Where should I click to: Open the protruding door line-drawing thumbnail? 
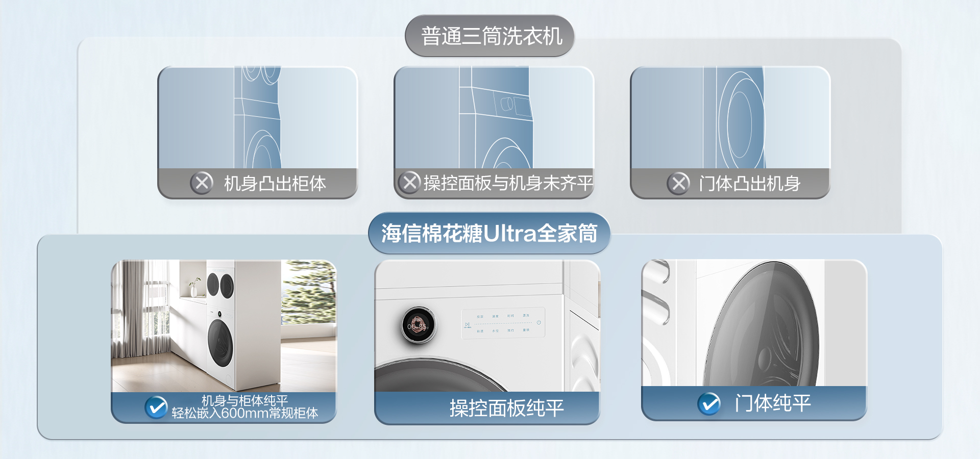tap(730, 118)
